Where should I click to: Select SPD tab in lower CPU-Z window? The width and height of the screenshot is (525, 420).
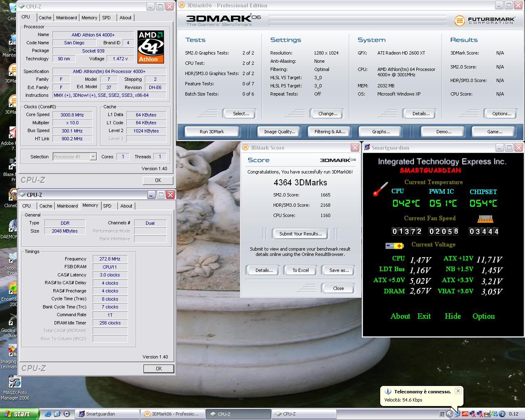pyautogui.click(x=107, y=206)
